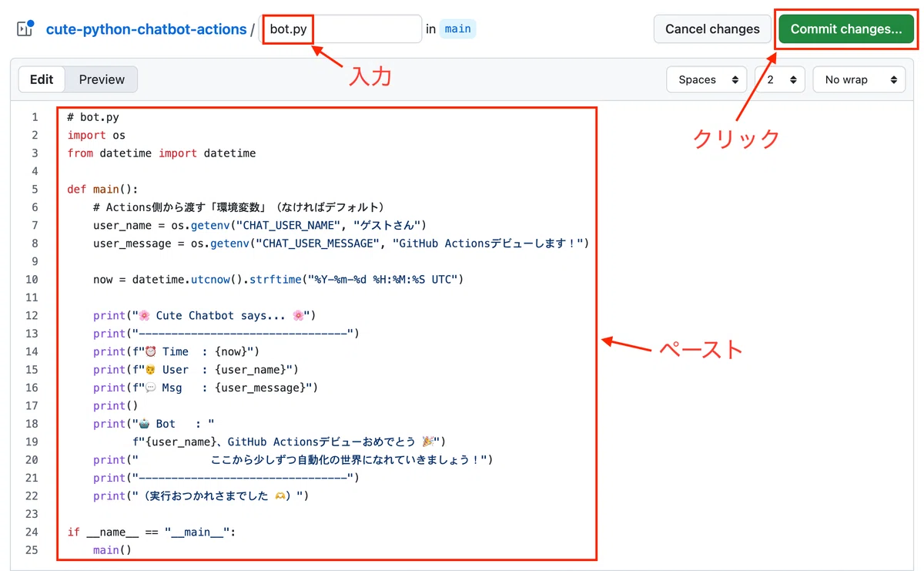Click line number 10 in the gutter
This screenshot has height=571, width=924.
click(x=32, y=280)
